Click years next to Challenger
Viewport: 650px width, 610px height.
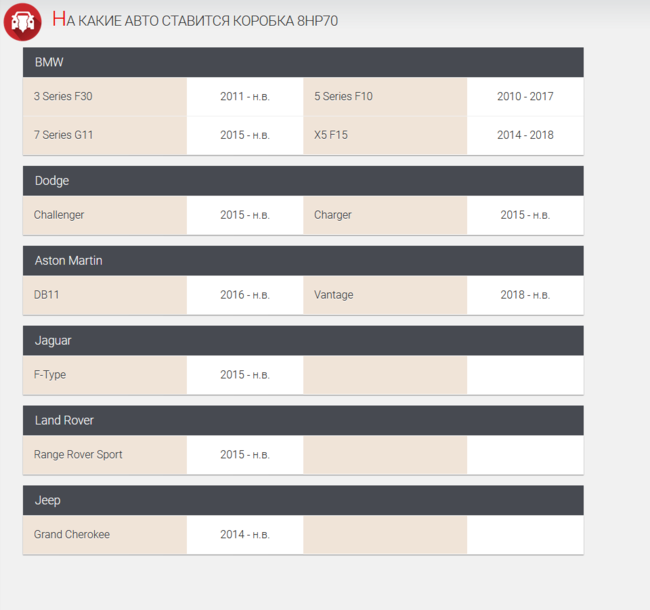[245, 215]
